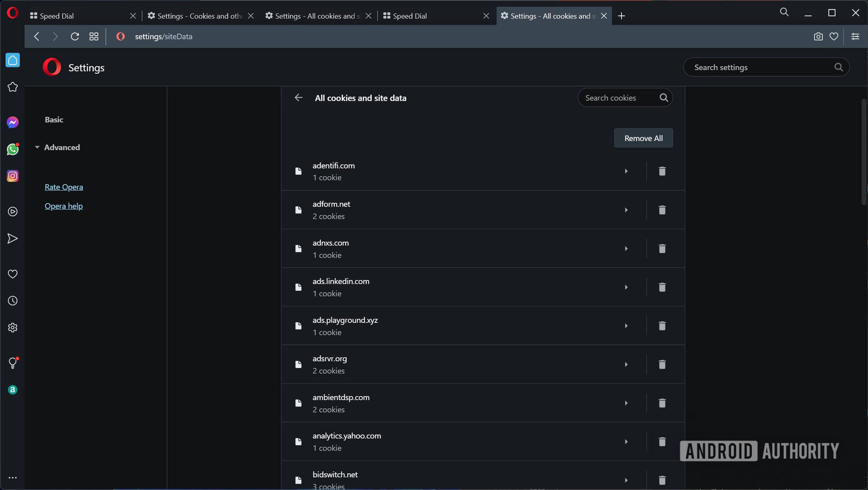The image size is (868, 490).
Task: Expand adsrvr.org cookie details arrow
Action: [x=626, y=364]
